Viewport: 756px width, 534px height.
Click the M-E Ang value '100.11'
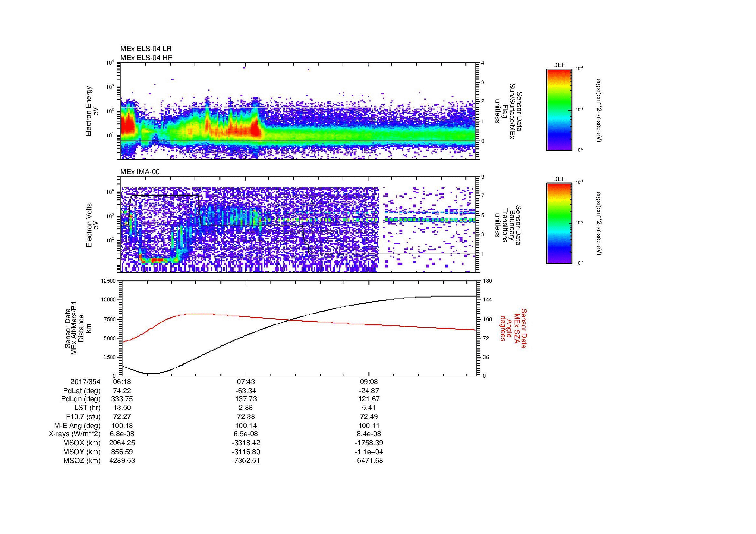tap(369, 425)
